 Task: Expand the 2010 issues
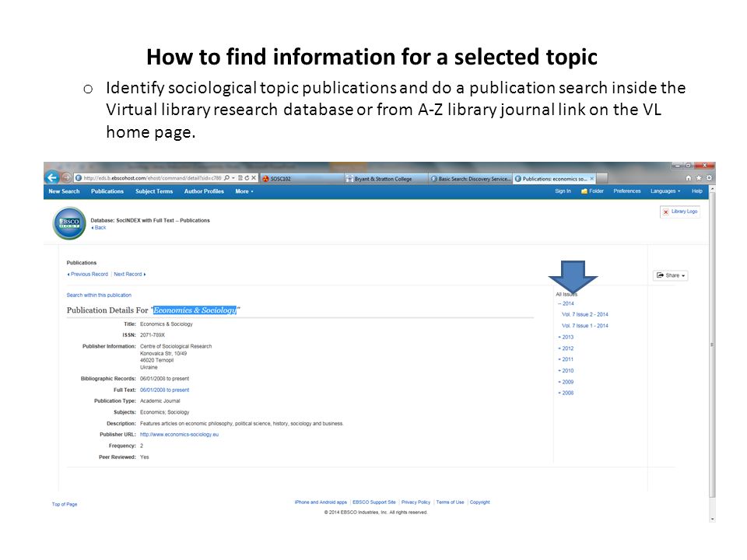566,371
